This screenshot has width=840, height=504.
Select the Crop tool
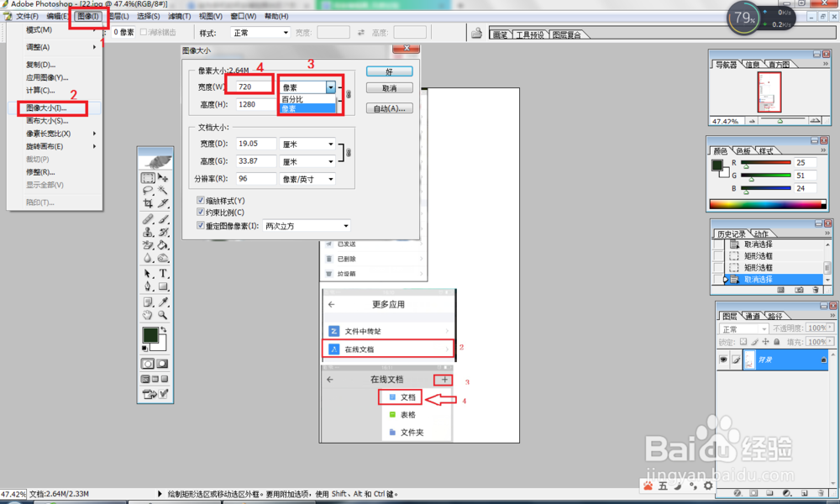148,203
